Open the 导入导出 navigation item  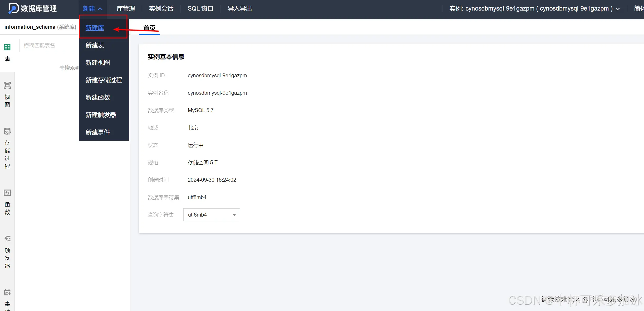click(239, 8)
